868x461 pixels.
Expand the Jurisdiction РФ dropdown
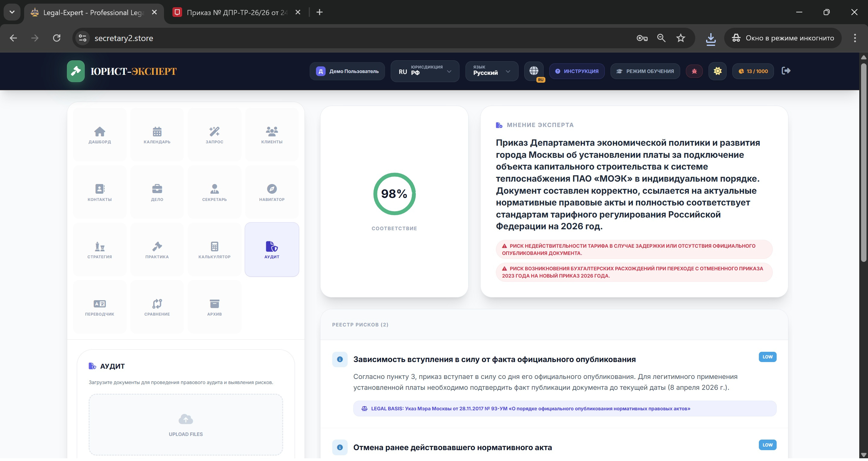(x=425, y=71)
